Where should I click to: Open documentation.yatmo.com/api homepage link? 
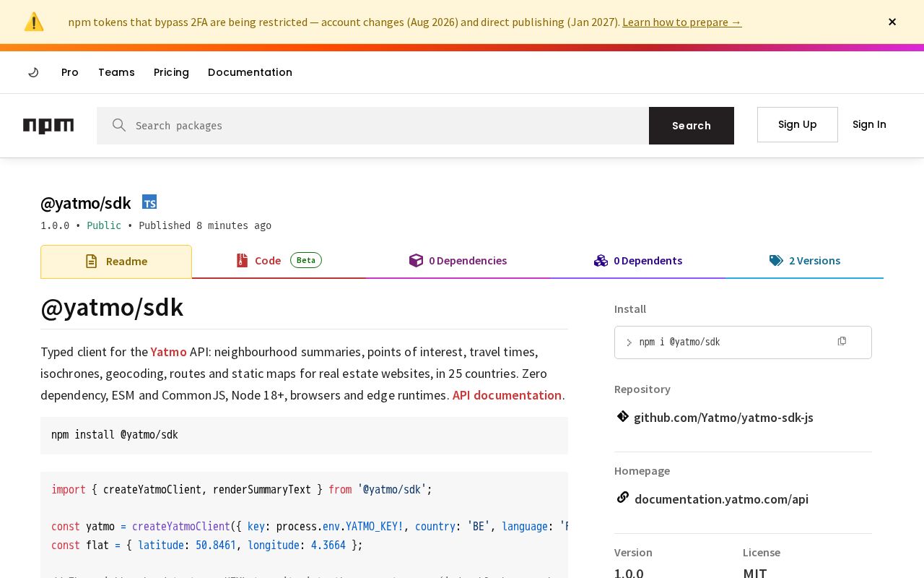(721, 499)
